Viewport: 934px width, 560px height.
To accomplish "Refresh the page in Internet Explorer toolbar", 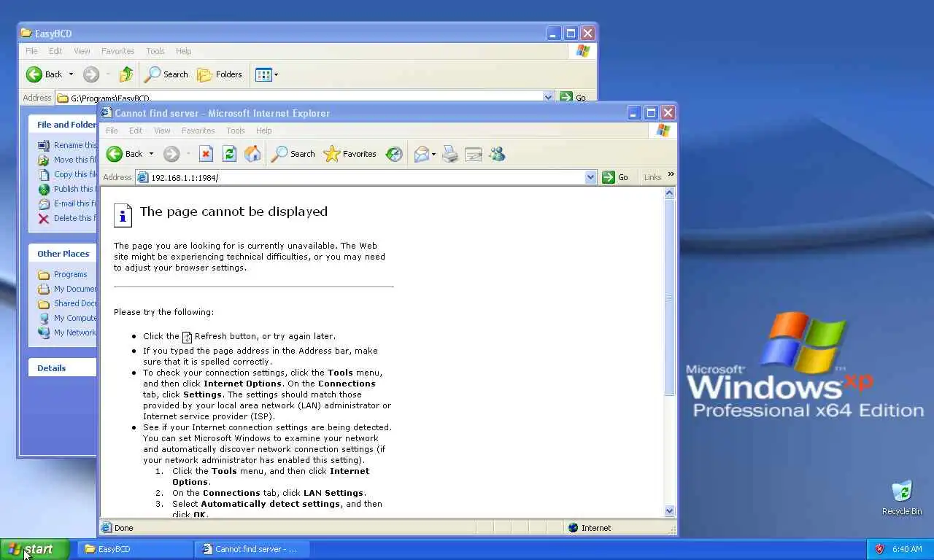I will pos(229,154).
